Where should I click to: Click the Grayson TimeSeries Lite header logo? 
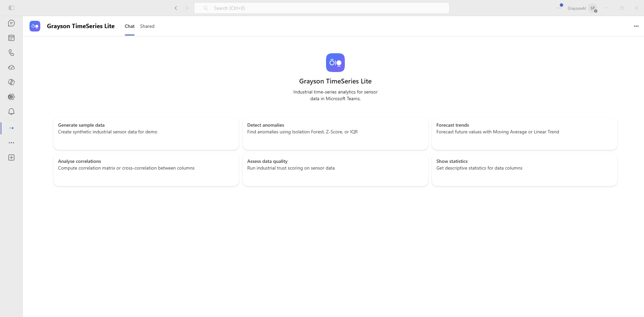point(35,26)
